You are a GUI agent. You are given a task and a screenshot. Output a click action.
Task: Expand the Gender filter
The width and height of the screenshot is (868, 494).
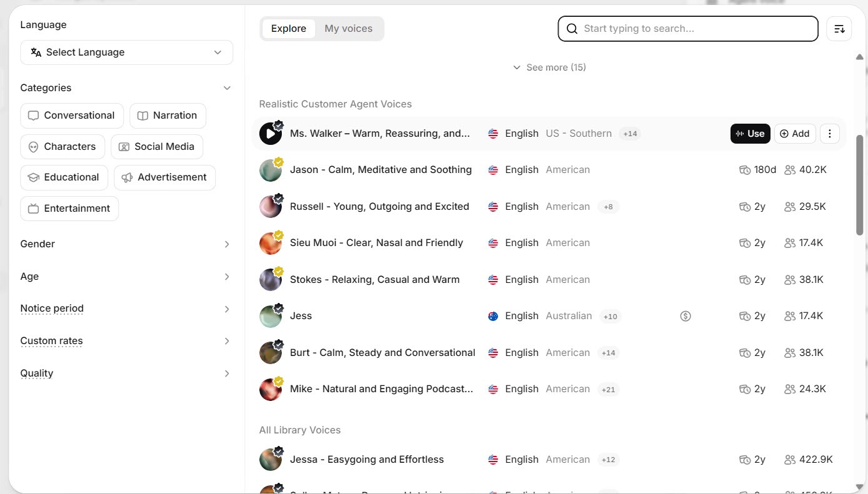point(126,244)
